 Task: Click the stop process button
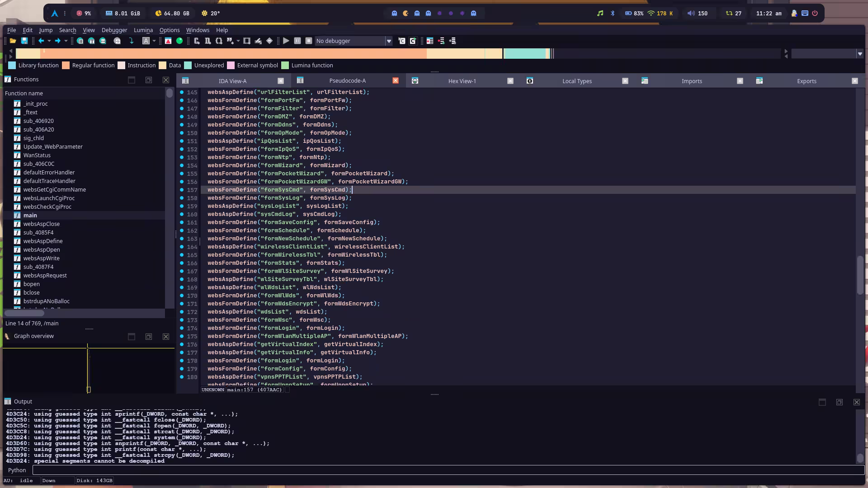[309, 41]
